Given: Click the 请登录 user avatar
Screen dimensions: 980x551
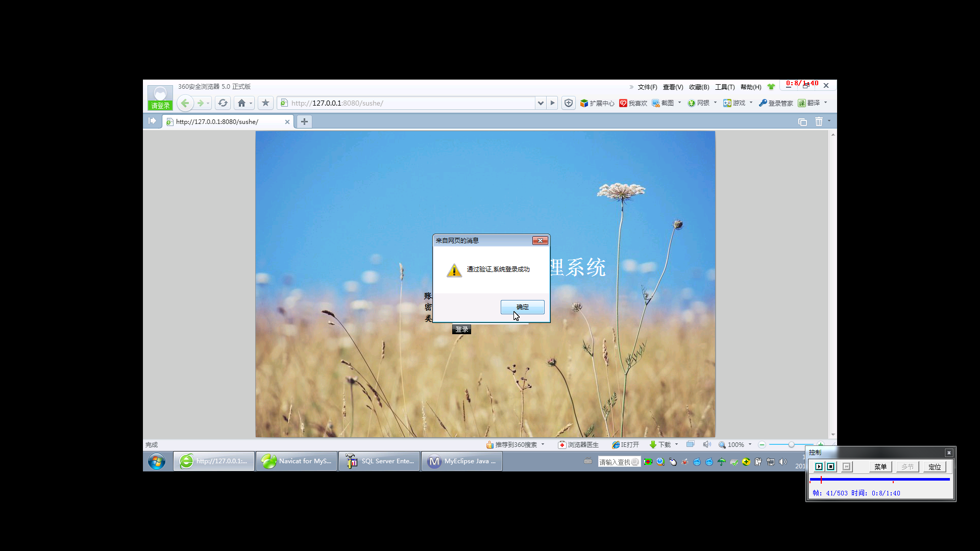Looking at the screenshot, I should pyautogui.click(x=160, y=98).
